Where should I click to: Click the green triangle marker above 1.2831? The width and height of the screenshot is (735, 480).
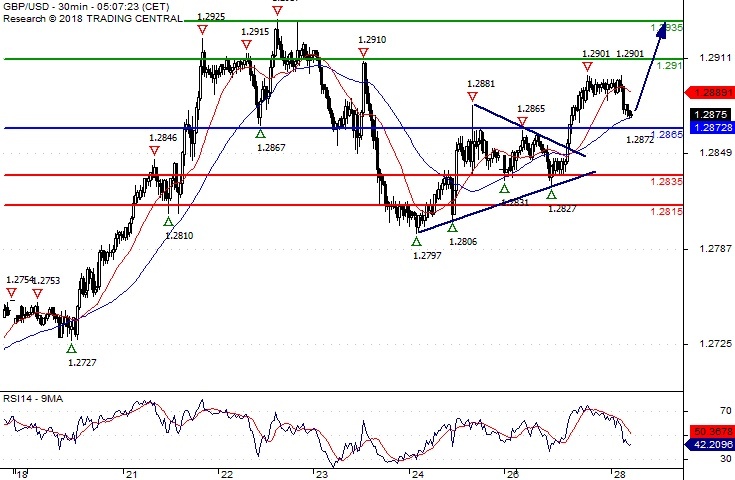tap(504, 188)
